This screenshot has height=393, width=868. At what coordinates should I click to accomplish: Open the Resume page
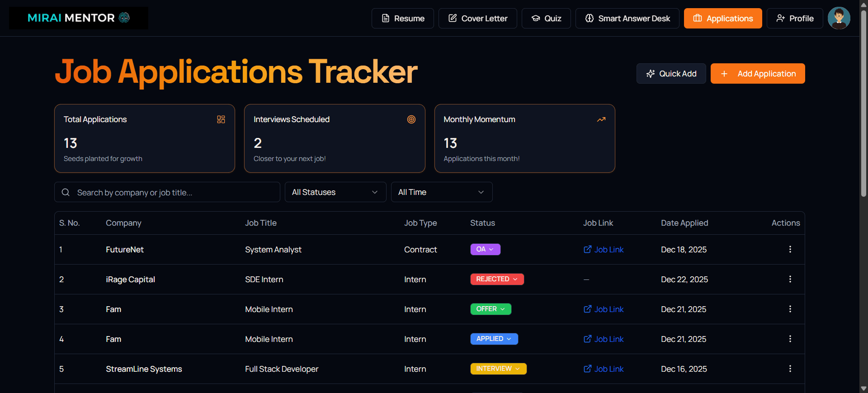coord(402,19)
